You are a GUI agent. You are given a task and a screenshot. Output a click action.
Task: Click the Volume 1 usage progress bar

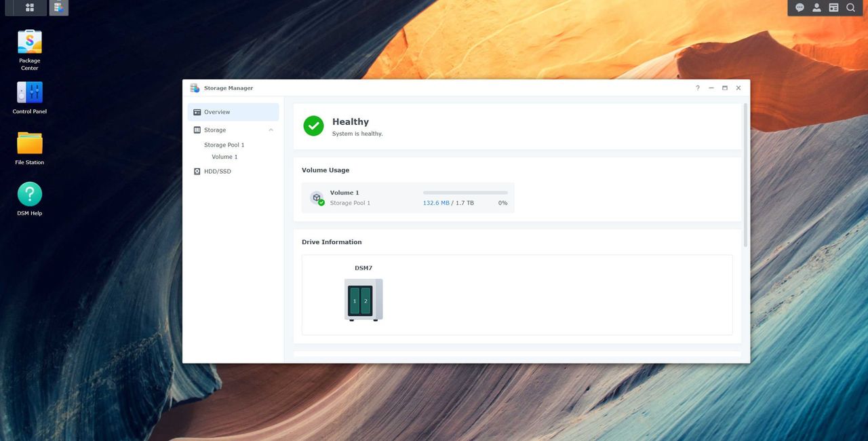pyautogui.click(x=465, y=193)
